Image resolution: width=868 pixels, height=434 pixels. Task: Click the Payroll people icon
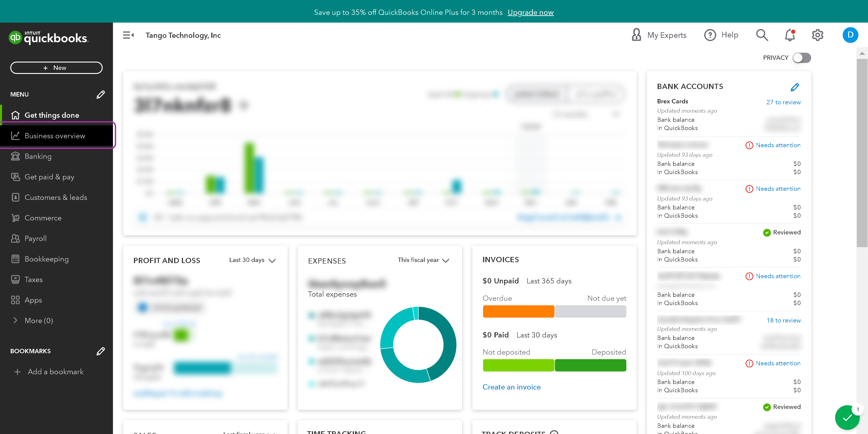pos(15,238)
